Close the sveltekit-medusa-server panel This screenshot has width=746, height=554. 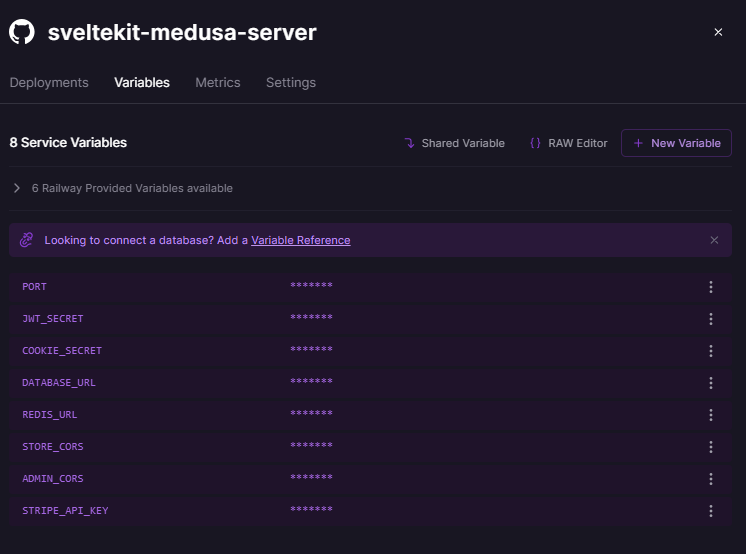(x=718, y=32)
